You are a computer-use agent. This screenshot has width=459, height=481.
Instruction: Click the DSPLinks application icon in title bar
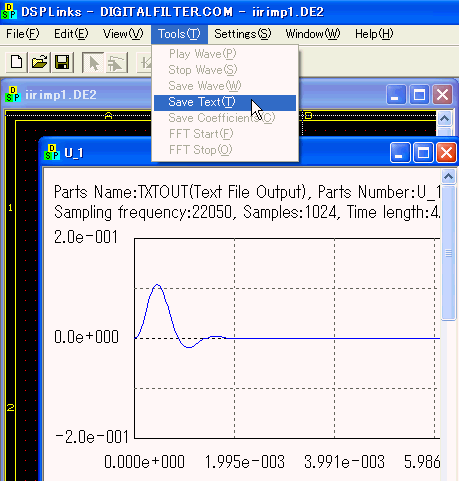tap(9, 11)
